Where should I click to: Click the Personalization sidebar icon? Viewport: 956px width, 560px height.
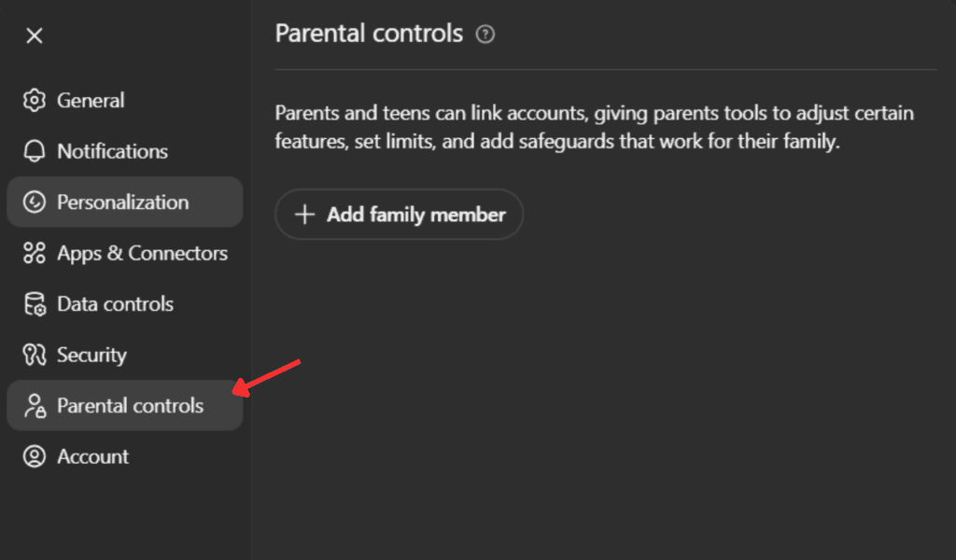pyautogui.click(x=35, y=203)
